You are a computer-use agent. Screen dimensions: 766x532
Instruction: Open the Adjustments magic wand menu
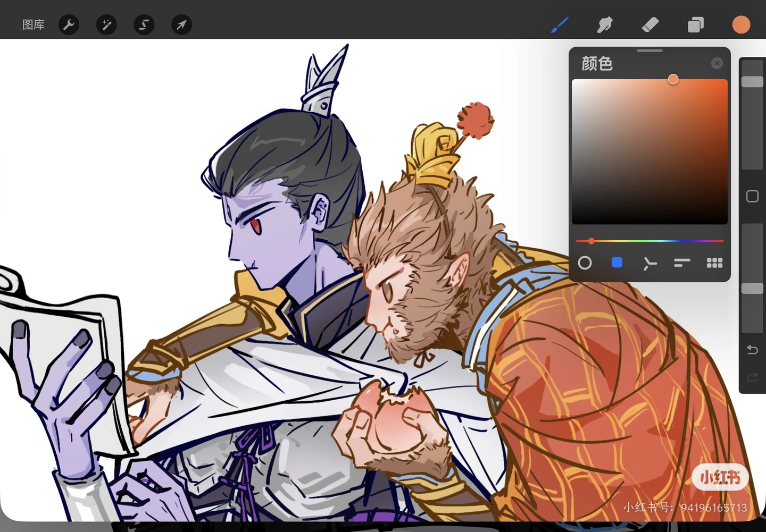tap(106, 25)
